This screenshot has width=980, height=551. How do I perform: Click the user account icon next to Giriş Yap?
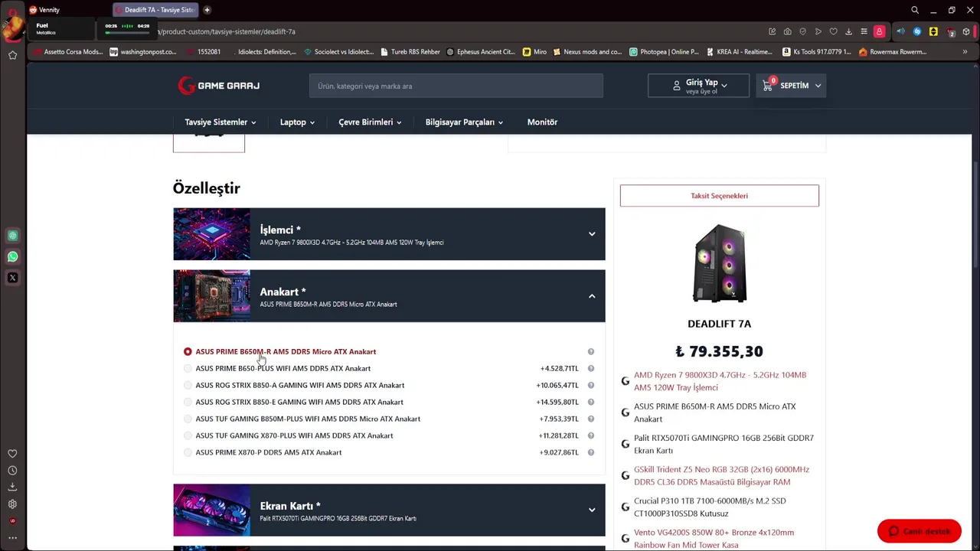click(676, 86)
